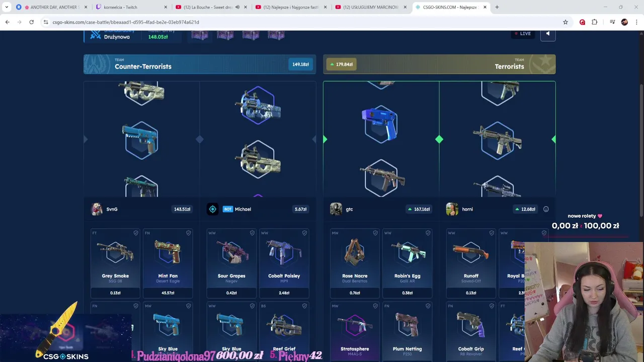This screenshot has width=644, height=362.
Task: Click the last case thumbnail in battle header
Action: [x=276, y=35]
